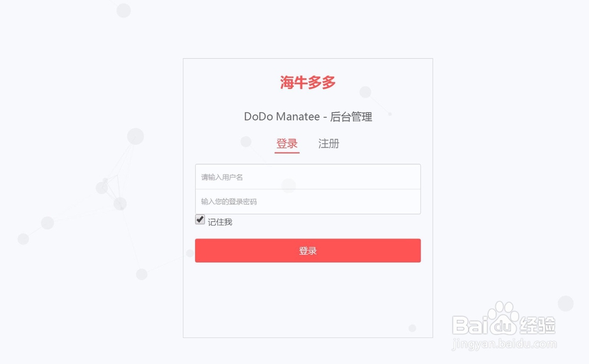This screenshot has width=589, height=364.
Task: Toggle the 记住我 remember-me checkbox
Action: [200, 219]
